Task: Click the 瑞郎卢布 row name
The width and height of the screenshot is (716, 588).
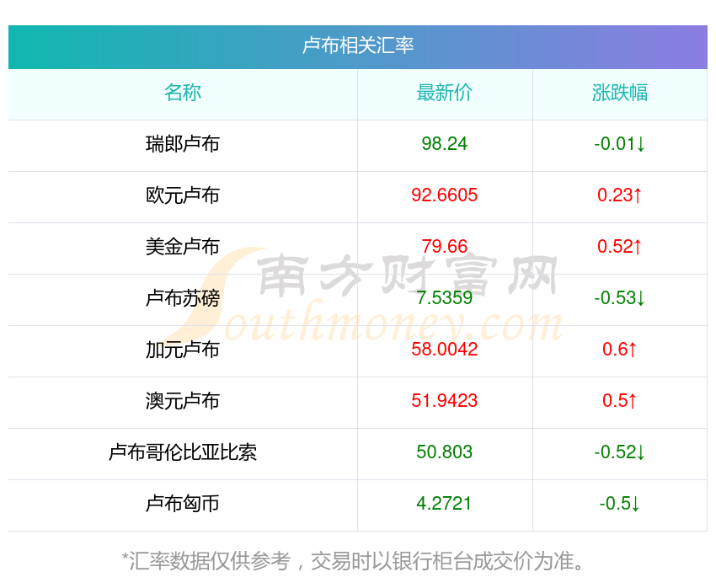Action: (183, 144)
